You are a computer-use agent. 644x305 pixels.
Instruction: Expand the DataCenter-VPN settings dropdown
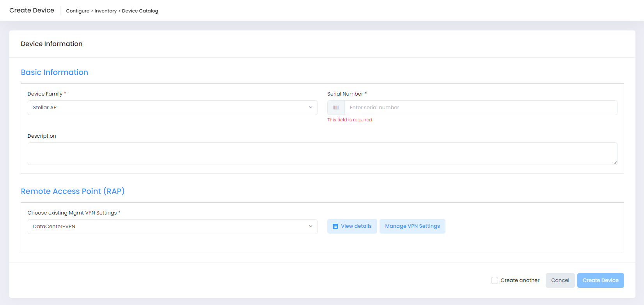172,227
